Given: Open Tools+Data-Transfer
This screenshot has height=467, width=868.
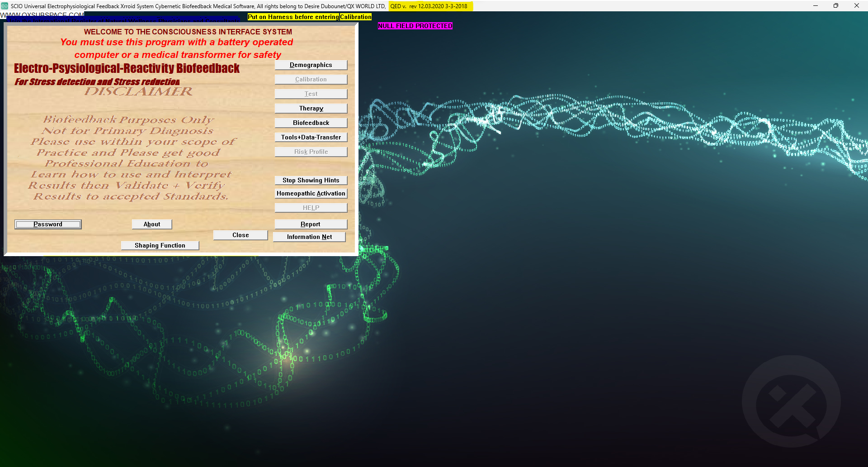Looking at the screenshot, I should 311,138.
